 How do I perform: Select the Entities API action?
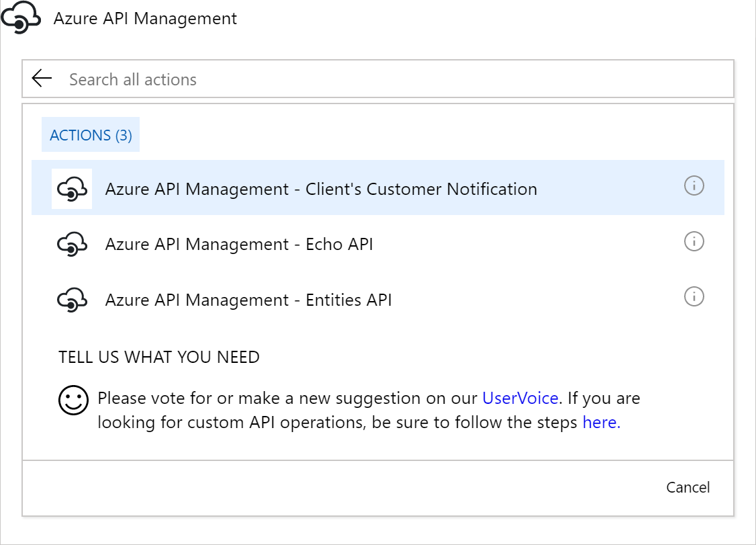pyautogui.click(x=378, y=299)
